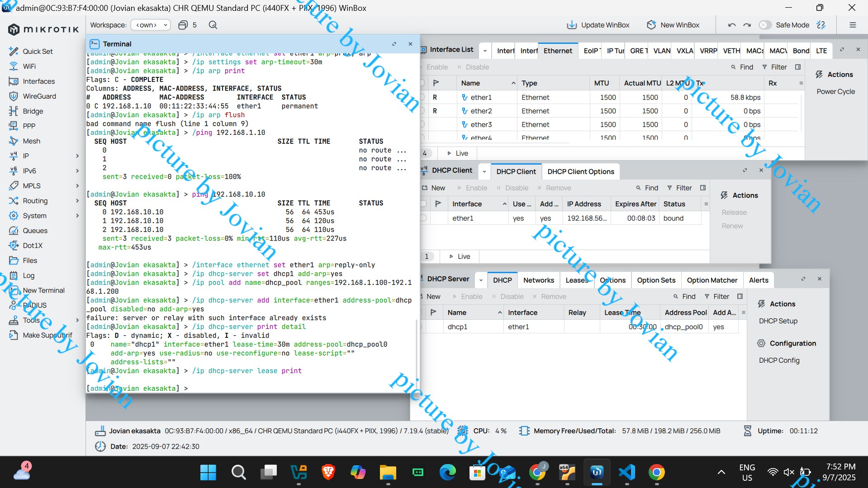Click the Update WinBox button
868x488 pixels.
click(x=598, y=25)
